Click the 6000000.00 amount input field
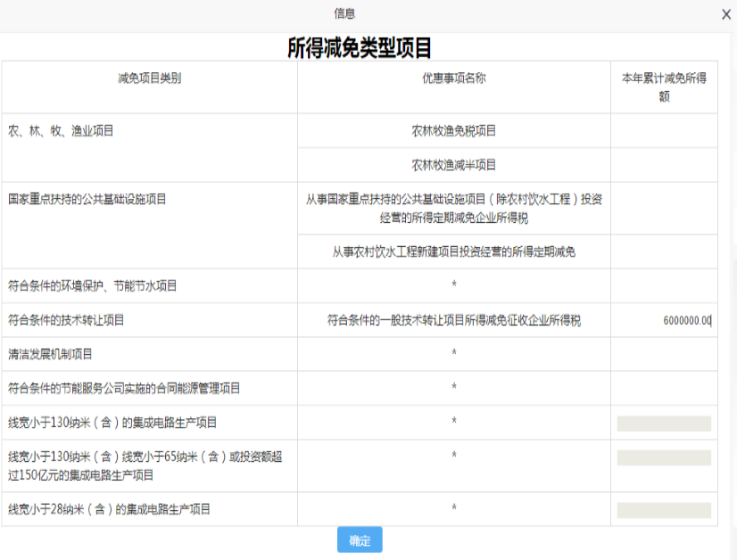The image size is (737, 560). coord(664,320)
